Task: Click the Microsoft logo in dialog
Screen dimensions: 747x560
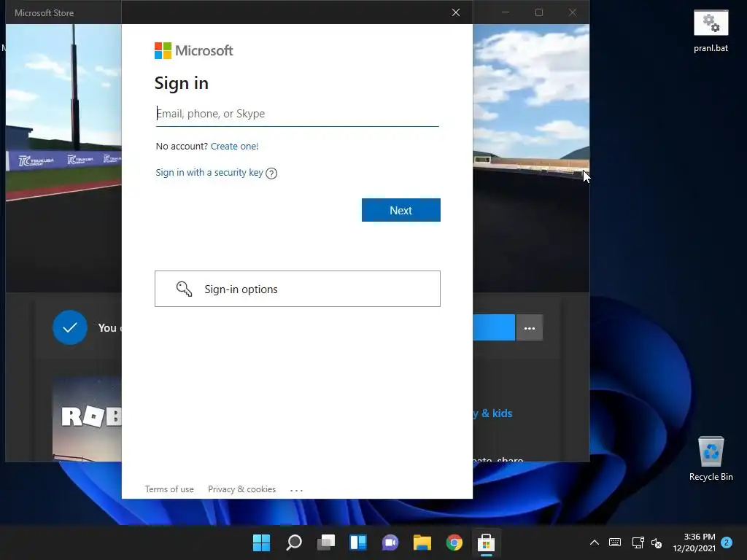Action: 193,50
